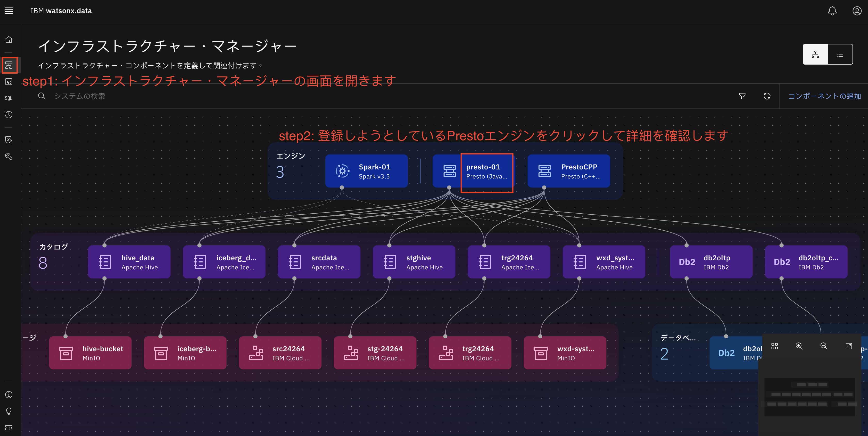Fit the canvas to screen
Image resolution: width=868 pixels, height=436 pixels.
[x=848, y=346]
